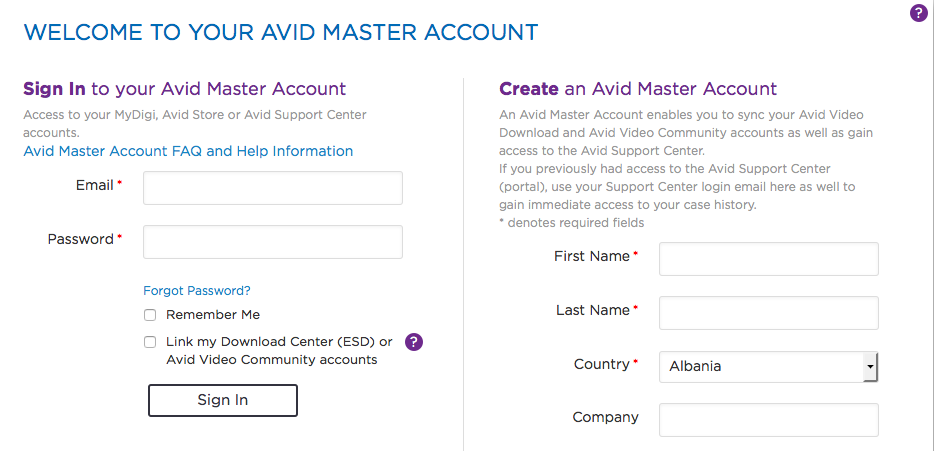Click help icon beside Link my Download Center
Screen dimensions: 934x451
pos(414,342)
